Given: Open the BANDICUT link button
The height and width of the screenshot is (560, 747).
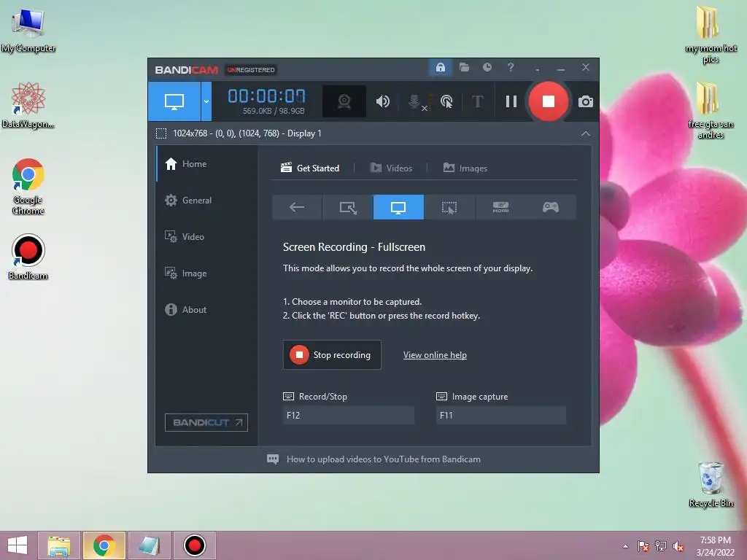Looking at the screenshot, I should 206,422.
